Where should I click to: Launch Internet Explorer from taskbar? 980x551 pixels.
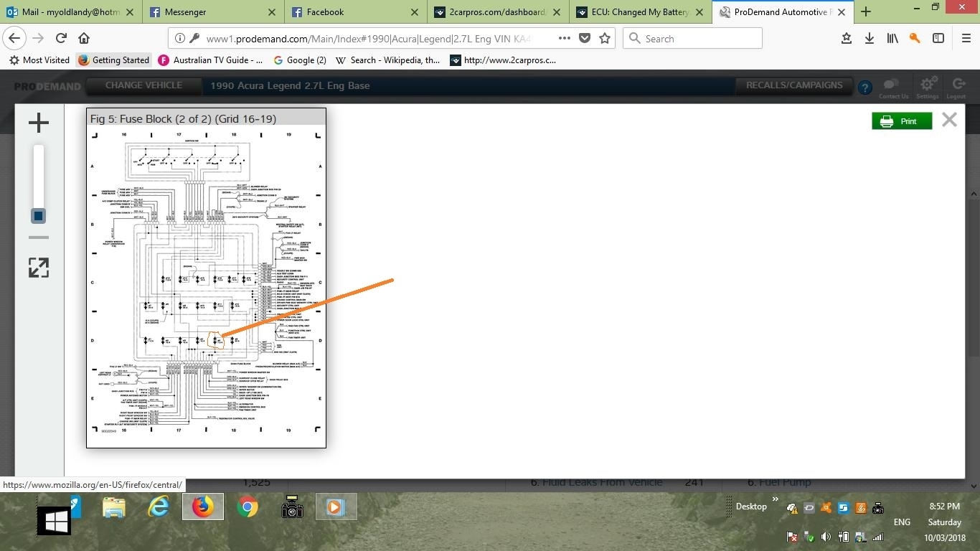click(x=159, y=508)
